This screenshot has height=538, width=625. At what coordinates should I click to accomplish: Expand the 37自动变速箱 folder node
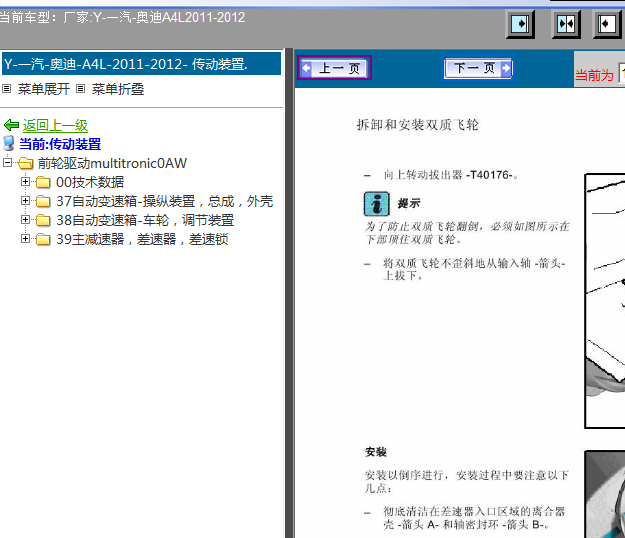click(25, 200)
